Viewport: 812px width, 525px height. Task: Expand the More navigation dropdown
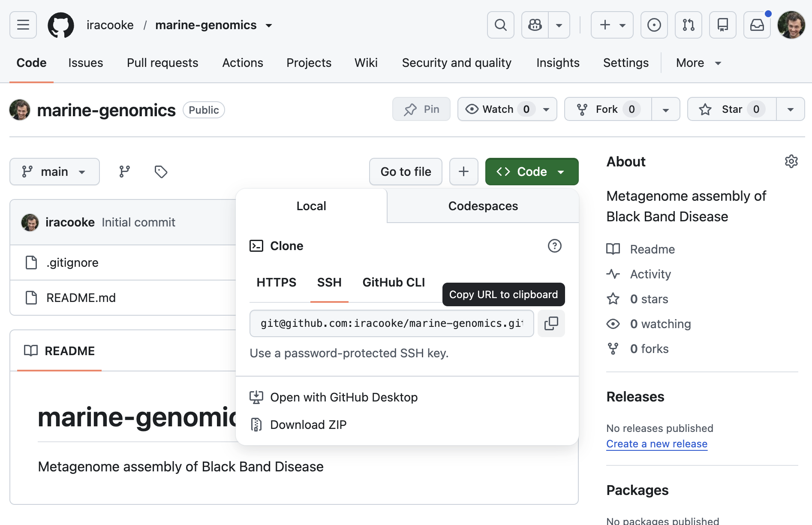click(698, 63)
